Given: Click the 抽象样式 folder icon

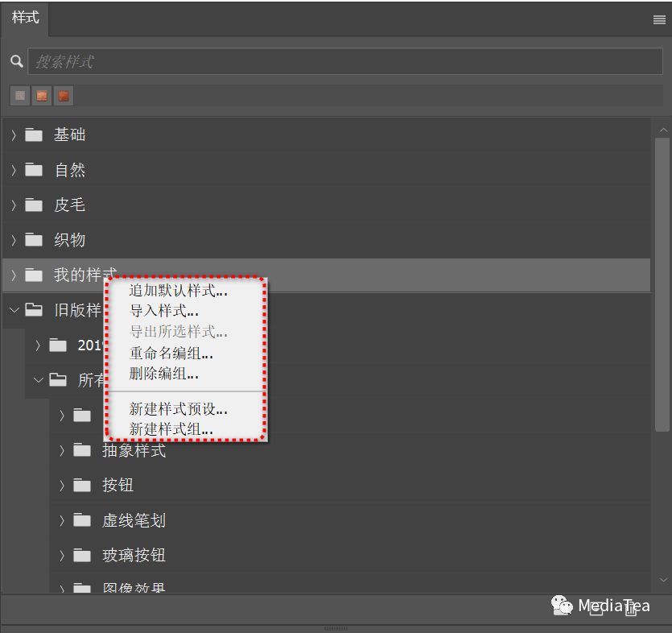Looking at the screenshot, I should click(x=82, y=450).
